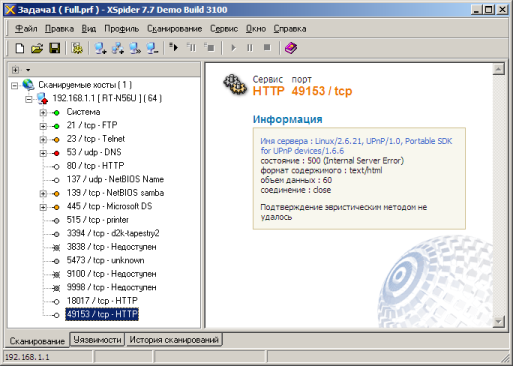The height and width of the screenshot is (366, 513).
Task: Switch to the Уязвимости tab
Action: 97,340
